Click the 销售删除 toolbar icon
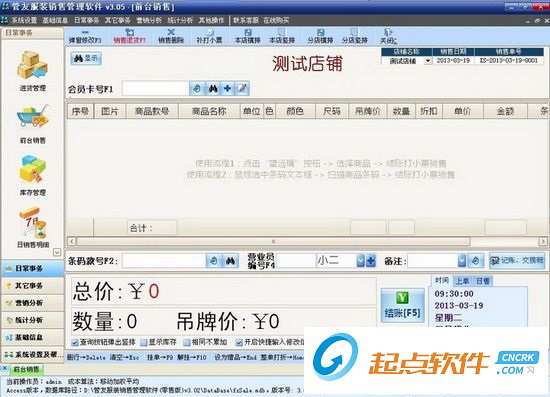The image size is (550, 397). point(171,36)
